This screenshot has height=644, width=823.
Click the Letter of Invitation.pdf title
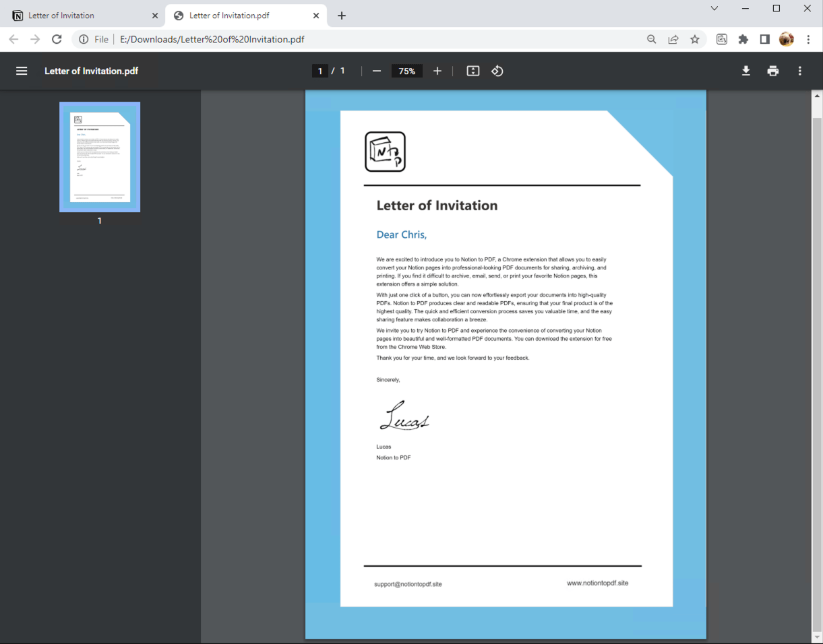coord(92,71)
